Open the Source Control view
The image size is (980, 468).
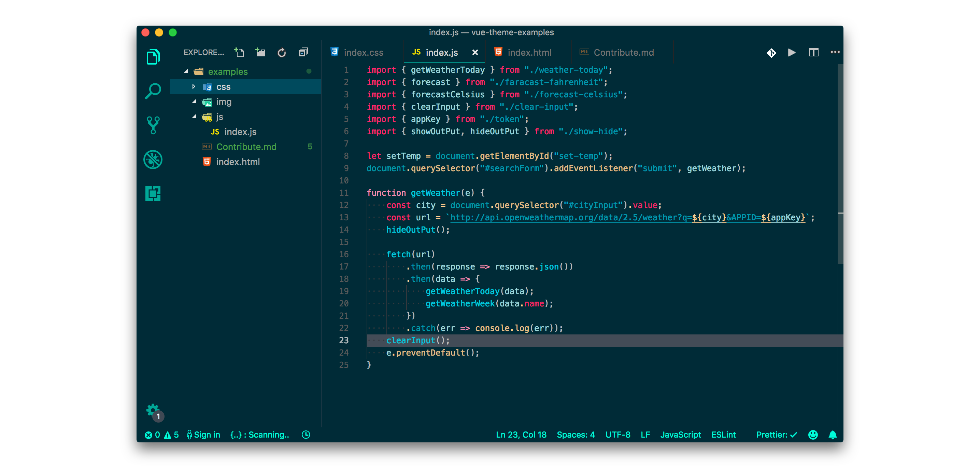click(x=153, y=125)
